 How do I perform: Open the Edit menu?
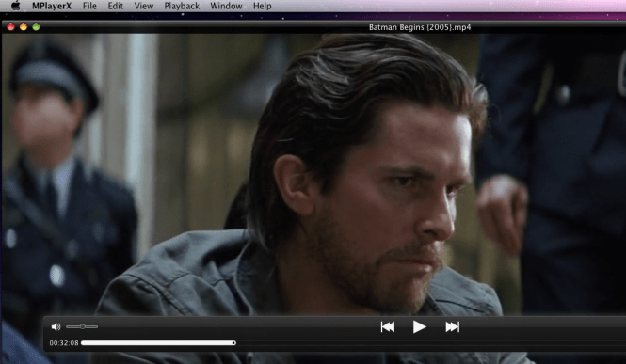click(116, 6)
